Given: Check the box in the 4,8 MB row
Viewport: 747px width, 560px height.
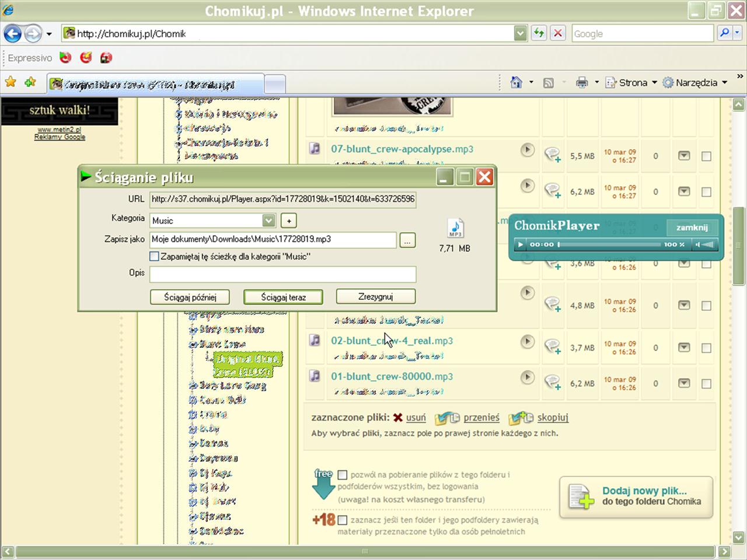Looking at the screenshot, I should (706, 306).
